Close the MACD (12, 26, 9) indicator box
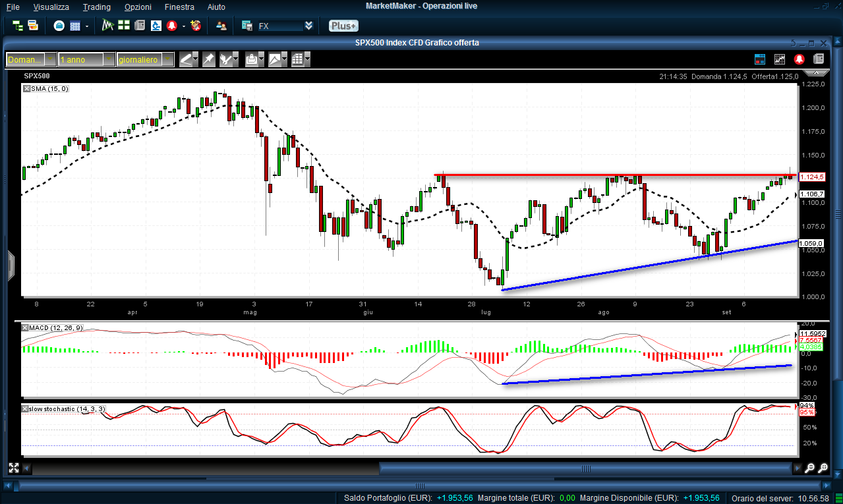Image resolution: width=843 pixels, height=504 pixels. pos(26,327)
